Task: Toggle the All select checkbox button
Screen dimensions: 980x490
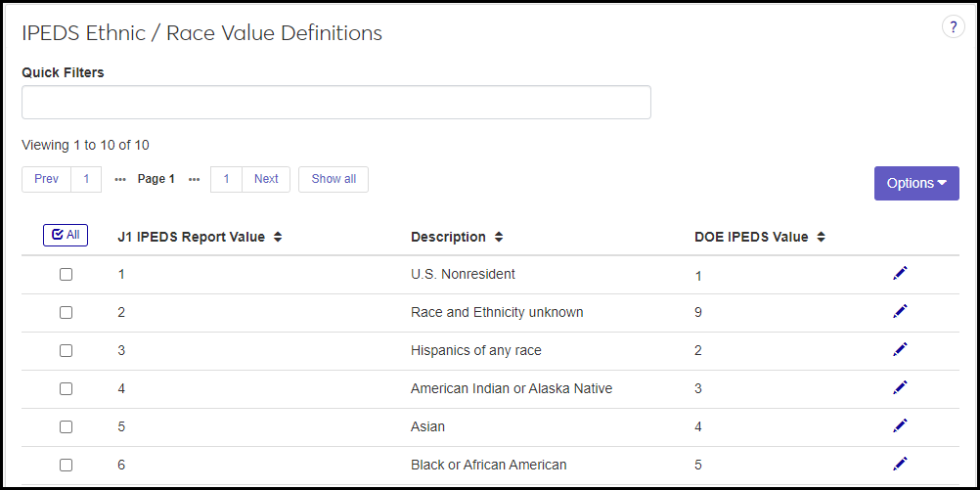Action: point(66,235)
